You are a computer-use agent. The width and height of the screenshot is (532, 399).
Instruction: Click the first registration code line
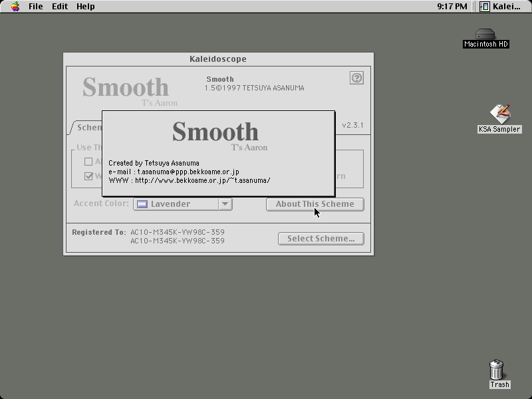(178, 232)
